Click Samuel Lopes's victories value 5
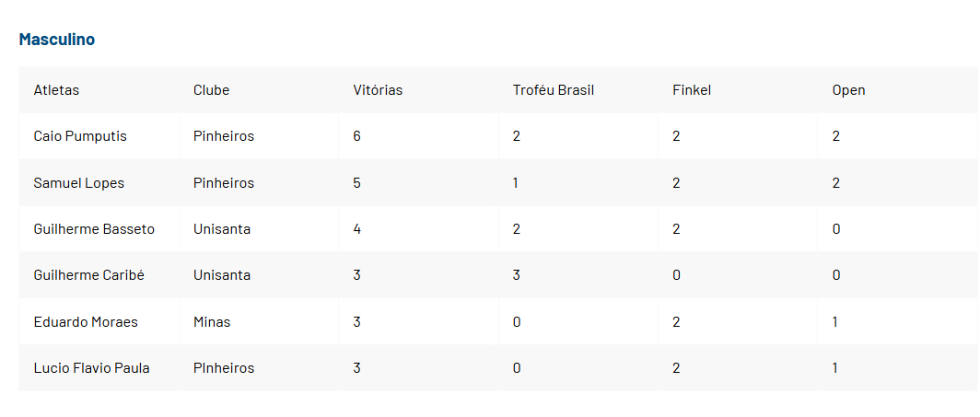980x417 pixels. [x=356, y=183]
